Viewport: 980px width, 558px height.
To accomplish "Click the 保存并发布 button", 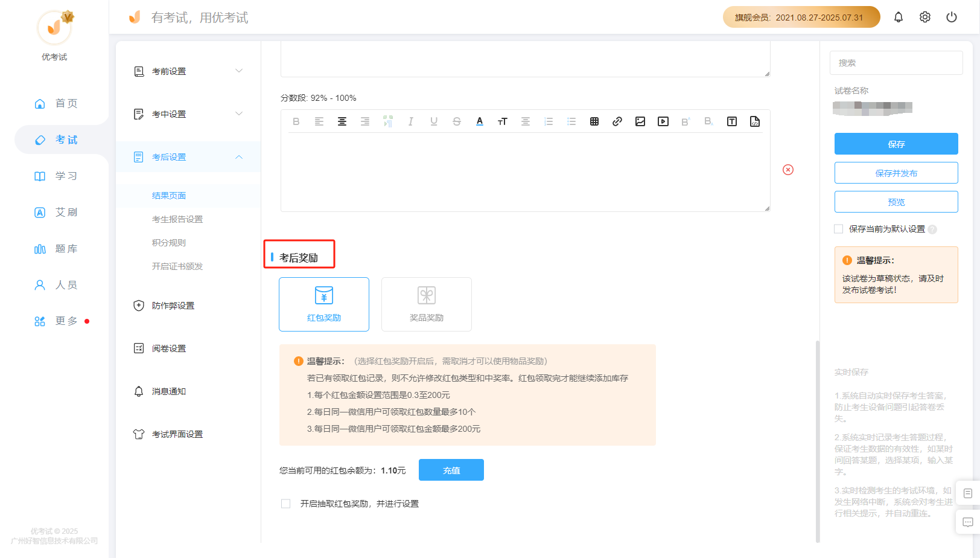I will pyautogui.click(x=896, y=173).
